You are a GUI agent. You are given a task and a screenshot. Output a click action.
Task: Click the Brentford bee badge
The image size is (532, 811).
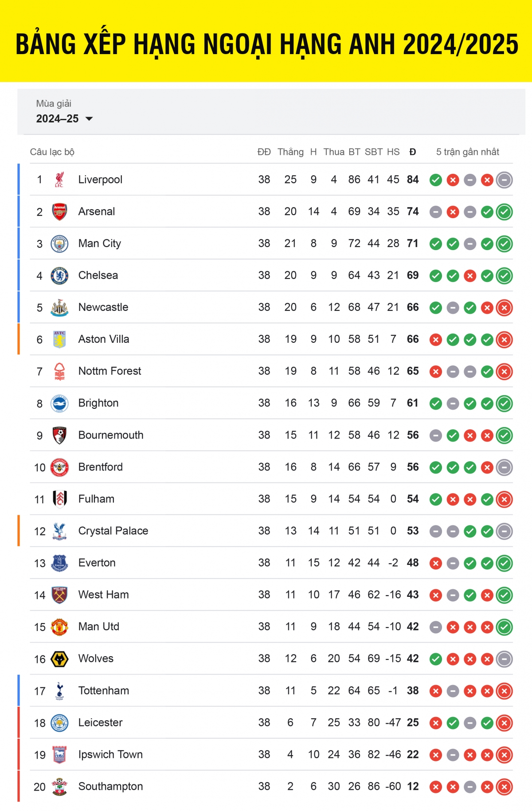(59, 467)
